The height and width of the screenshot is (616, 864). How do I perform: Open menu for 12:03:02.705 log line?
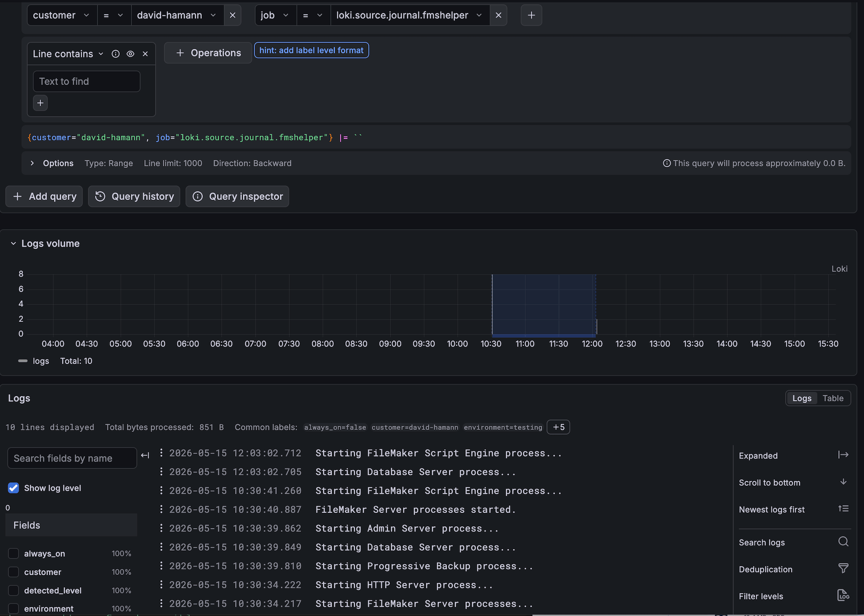tap(161, 471)
